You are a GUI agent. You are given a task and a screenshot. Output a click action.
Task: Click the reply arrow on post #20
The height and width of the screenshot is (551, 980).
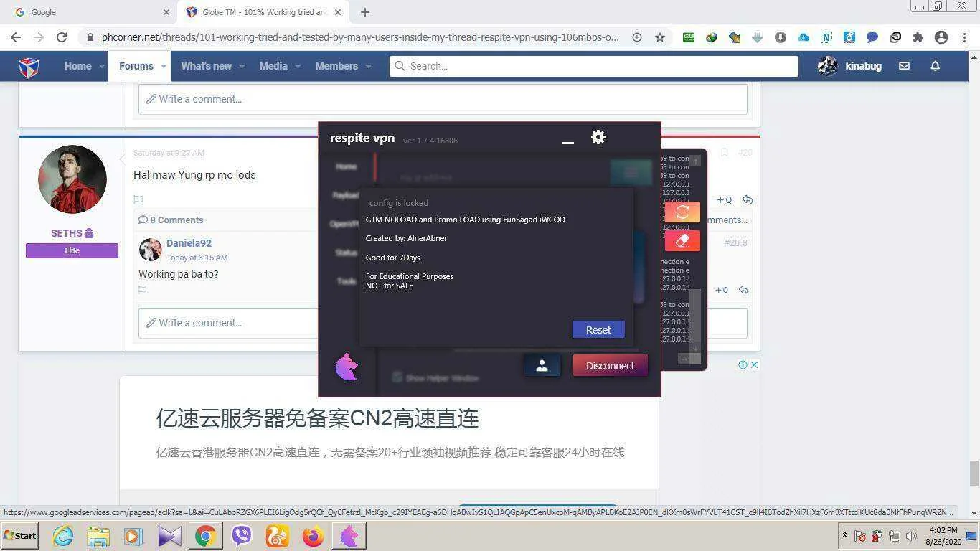[747, 199]
